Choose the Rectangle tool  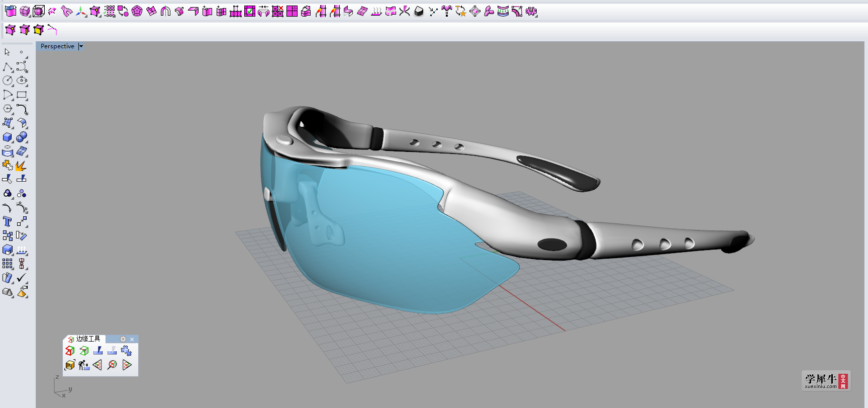pyautogui.click(x=22, y=95)
